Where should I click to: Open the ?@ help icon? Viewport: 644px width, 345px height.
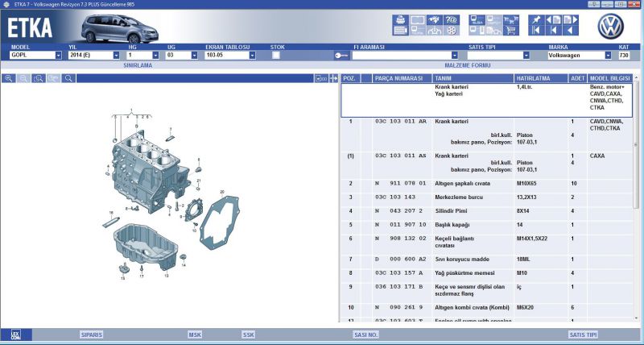click(452, 19)
